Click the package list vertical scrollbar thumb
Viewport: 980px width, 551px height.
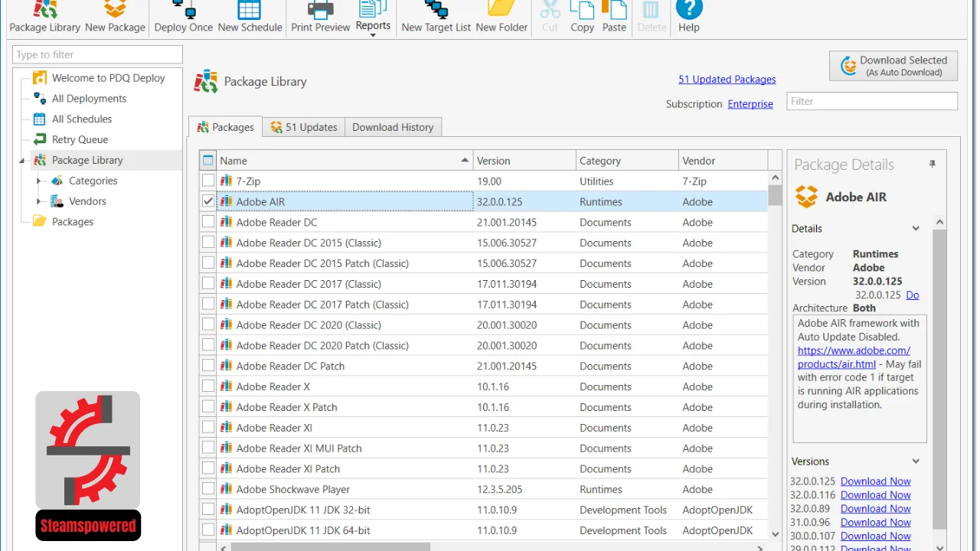pos(775,195)
